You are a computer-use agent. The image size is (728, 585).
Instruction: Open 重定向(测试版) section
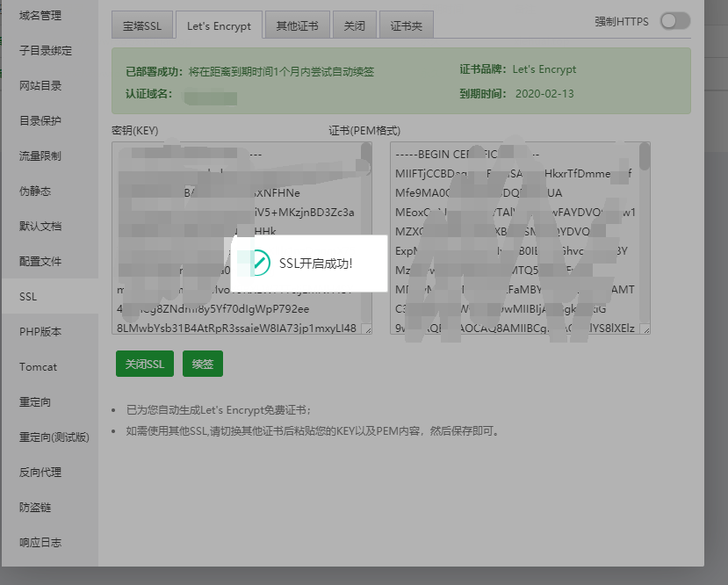pyautogui.click(x=54, y=437)
